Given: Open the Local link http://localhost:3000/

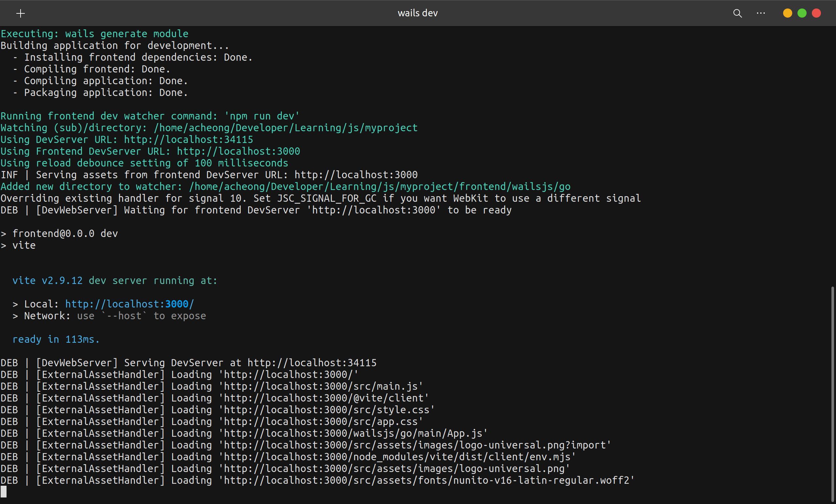Looking at the screenshot, I should (x=129, y=304).
